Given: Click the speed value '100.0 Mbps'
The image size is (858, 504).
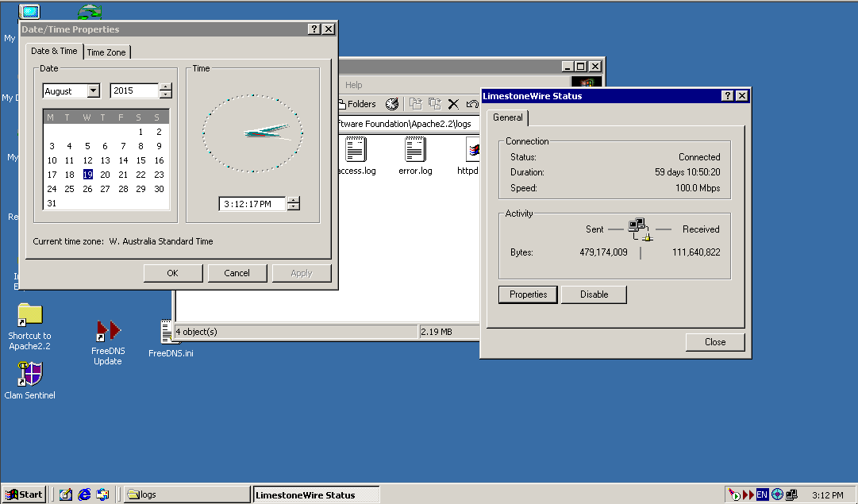Looking at the screenshot, I should [x=698, y=188].
